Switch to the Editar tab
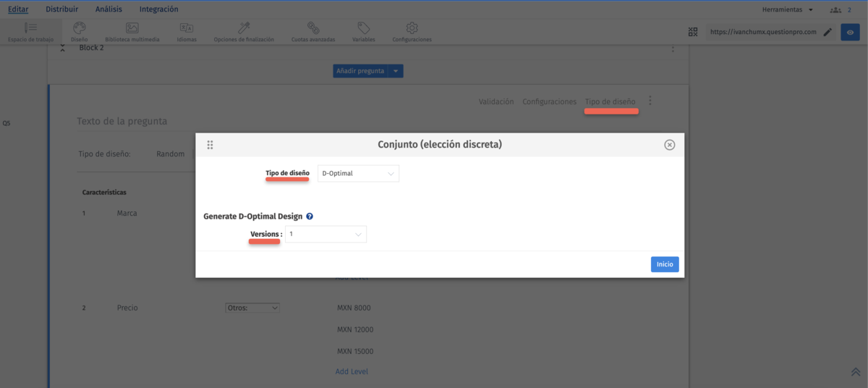The image size is (868, 388). coord(18,9)
